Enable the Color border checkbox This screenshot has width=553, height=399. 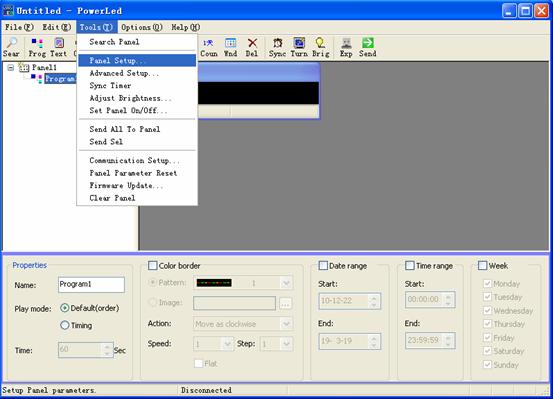click(152, 265)
